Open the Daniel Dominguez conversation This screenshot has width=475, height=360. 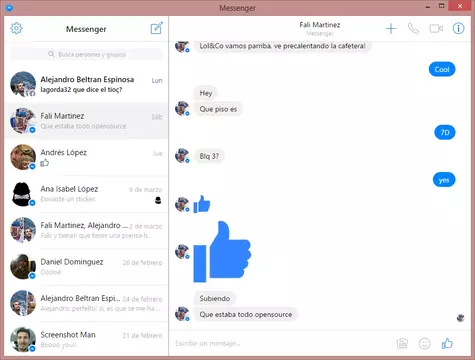[86, 267]
